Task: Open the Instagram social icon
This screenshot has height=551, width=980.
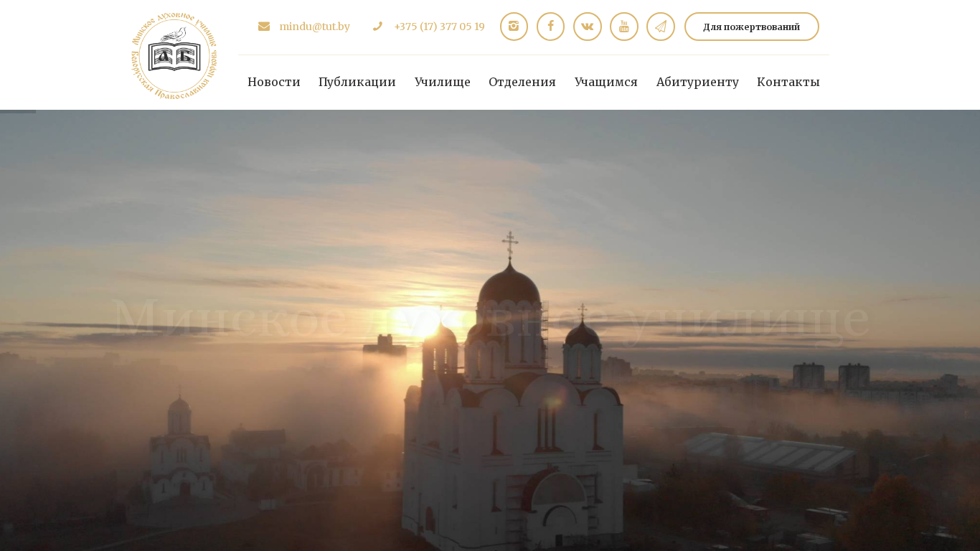Action: click(x=514, y=27)
